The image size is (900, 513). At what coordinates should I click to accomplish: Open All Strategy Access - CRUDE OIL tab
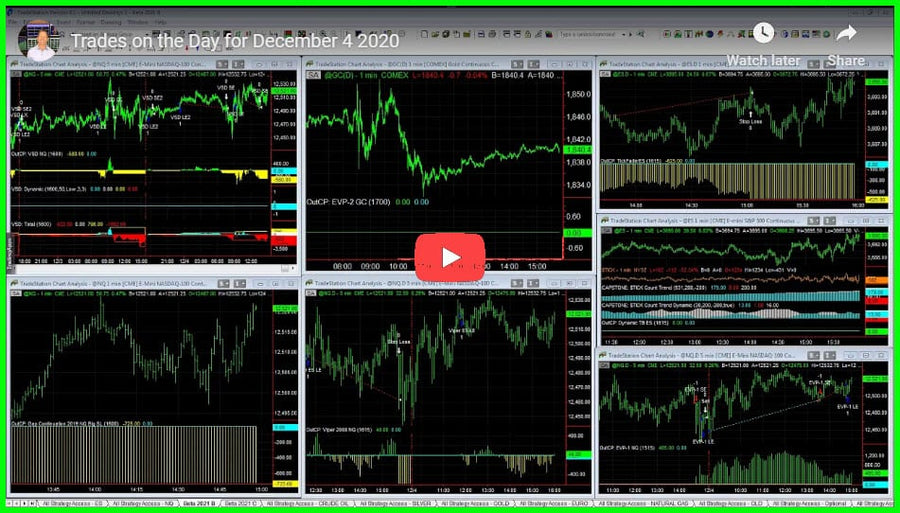pos(307,503)
